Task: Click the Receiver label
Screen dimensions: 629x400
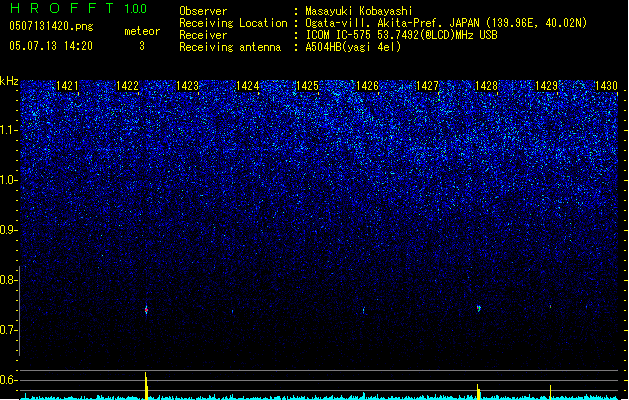Action: 203,35
